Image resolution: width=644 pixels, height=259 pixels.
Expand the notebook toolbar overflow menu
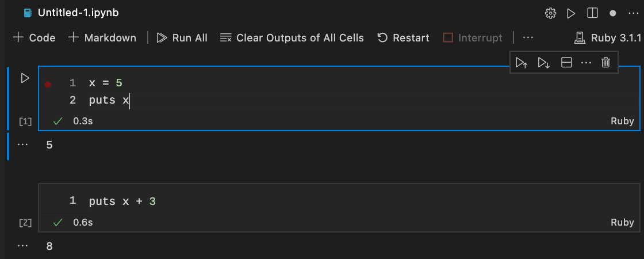click(x=528, y=38)
